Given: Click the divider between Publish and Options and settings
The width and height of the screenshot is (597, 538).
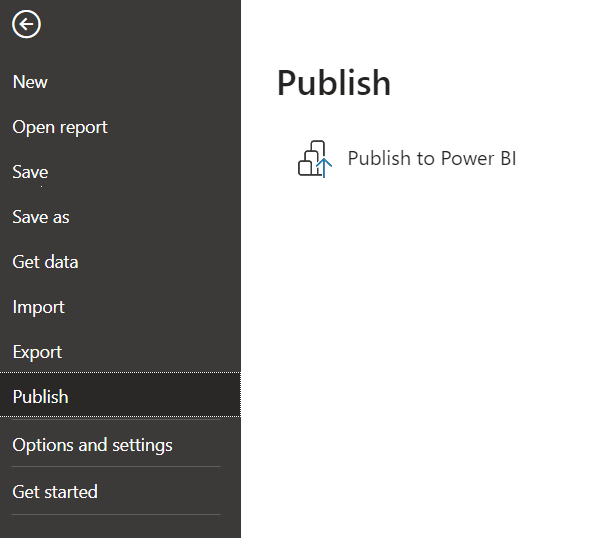Looking at the screenshot, I should 116,419.
